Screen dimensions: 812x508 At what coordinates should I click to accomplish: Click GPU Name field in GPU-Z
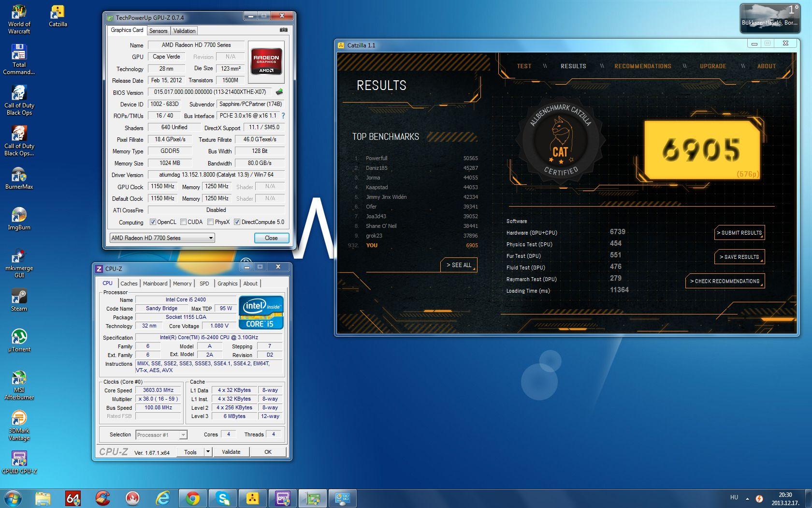pyautogui.click(x=196, y=45)
